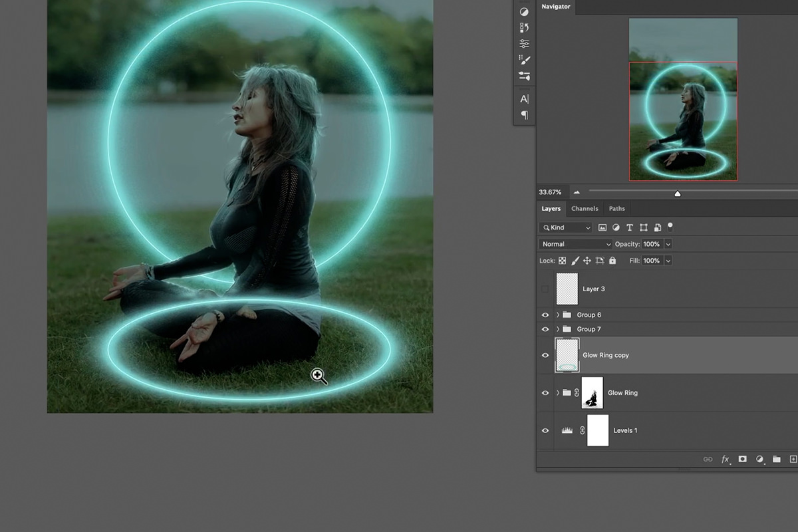Click the Levels 1 histogram adjustment icon
Viewport: 798px width, 532px height.
coord(567,430)
